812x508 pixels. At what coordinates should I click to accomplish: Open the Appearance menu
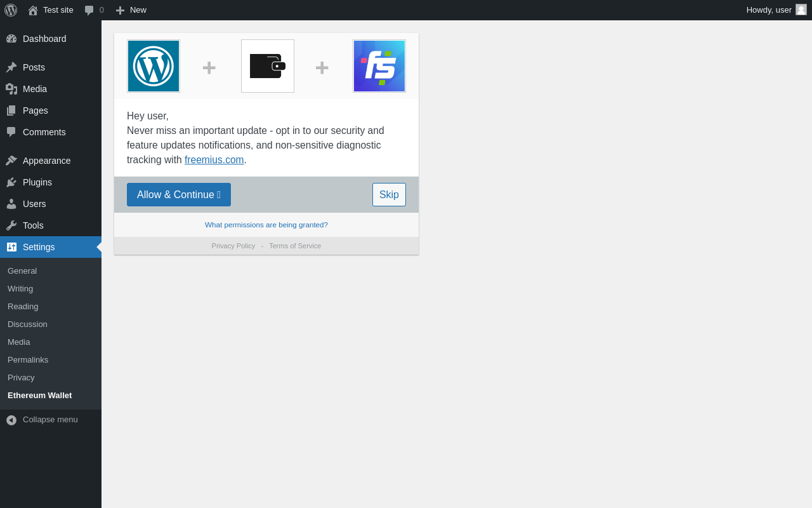pos(51,161)
